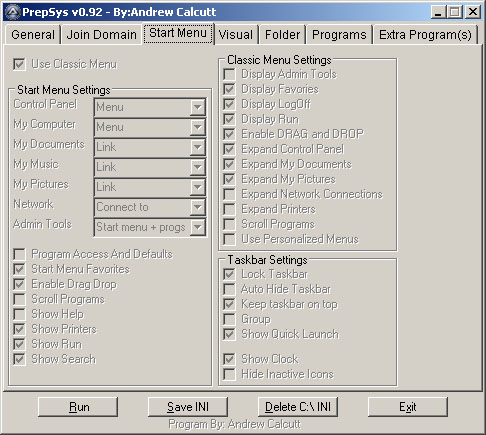This screenshot has width=486, height=435.
Task: Select the Extra Program(s) tab
Action: tap(425, 35)
